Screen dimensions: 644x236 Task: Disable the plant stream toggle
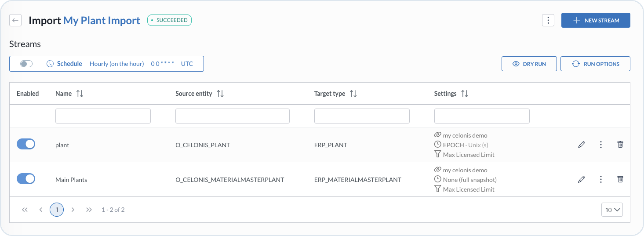click(26, 144)
